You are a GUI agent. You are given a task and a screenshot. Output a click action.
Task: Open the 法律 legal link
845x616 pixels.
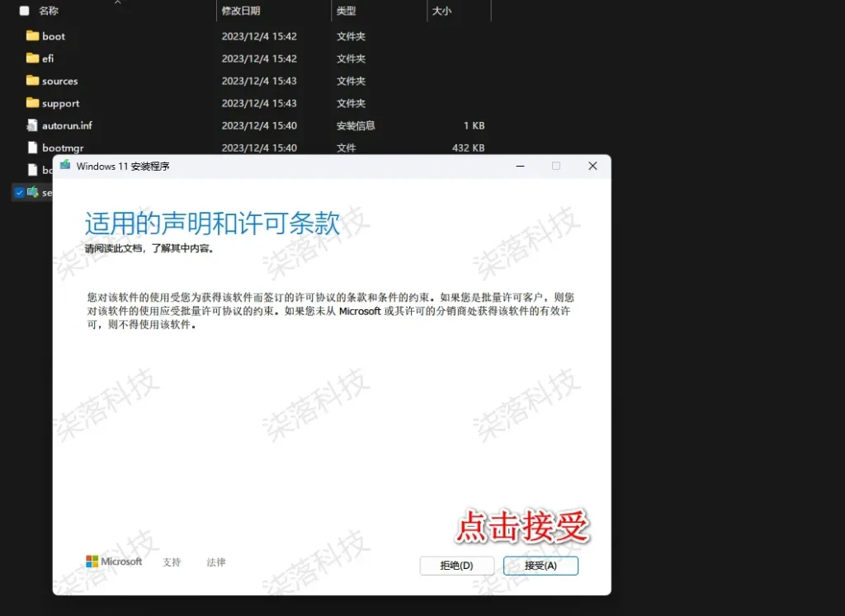216,562
